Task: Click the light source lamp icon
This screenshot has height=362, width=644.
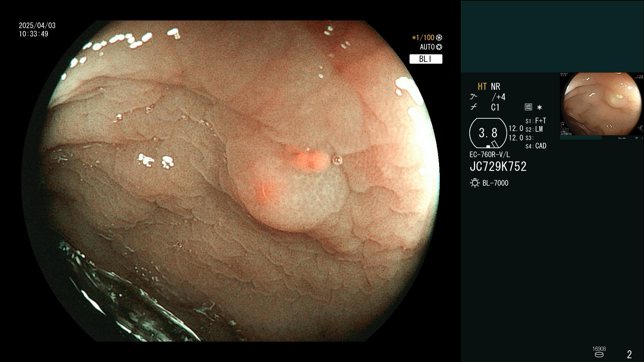Action: (x=475, y=183)
